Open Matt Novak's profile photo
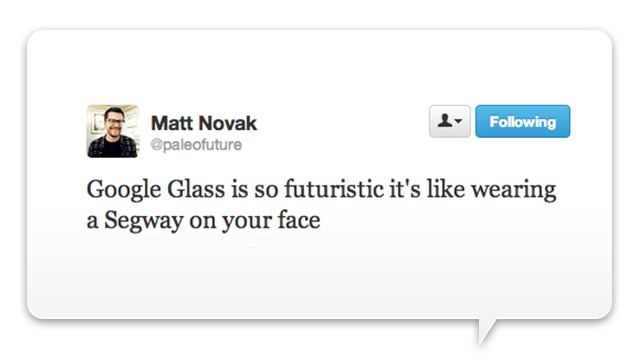 pyautogui.click(x=113, y=131)
